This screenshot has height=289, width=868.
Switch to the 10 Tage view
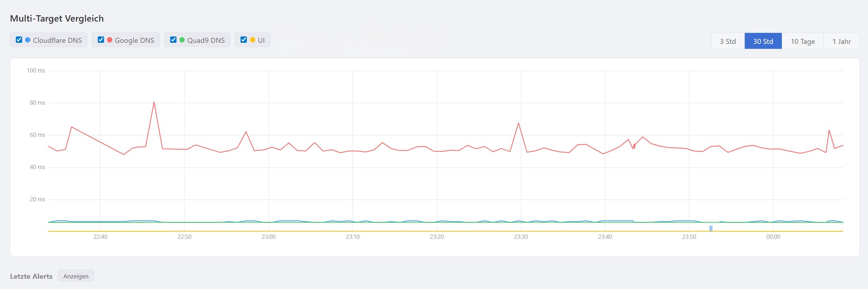803,41
